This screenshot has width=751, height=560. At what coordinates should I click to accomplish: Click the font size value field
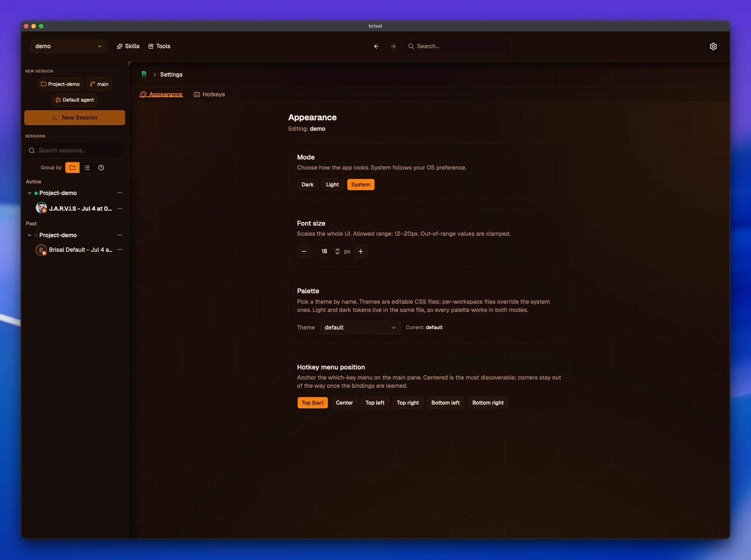pyautogui.click(x=324, y=251)
